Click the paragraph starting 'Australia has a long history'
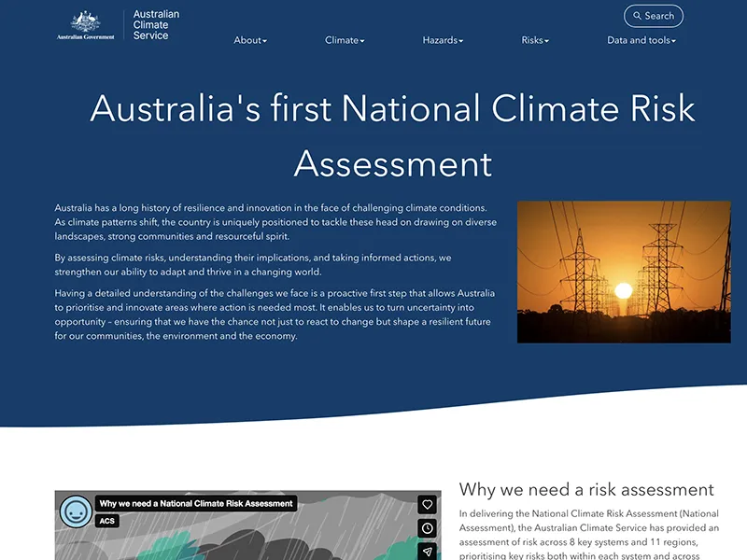 [275, 222]
